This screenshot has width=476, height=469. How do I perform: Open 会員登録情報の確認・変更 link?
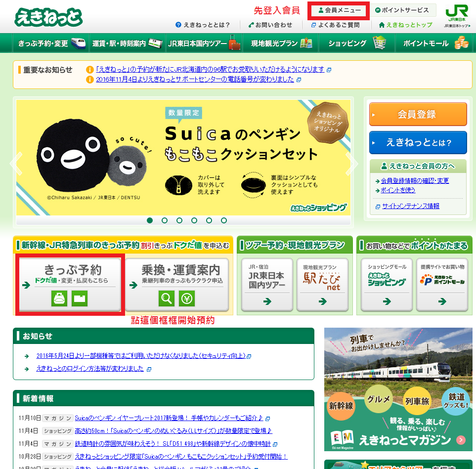415,180
